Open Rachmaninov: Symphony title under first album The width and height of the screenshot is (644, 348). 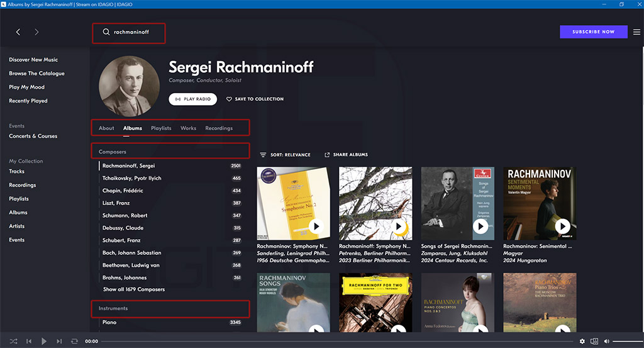(292, 246)
